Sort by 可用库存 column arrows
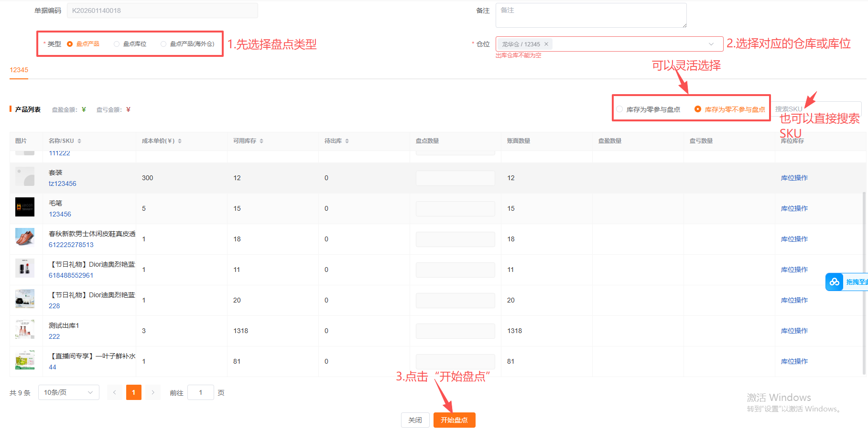The image size is (868, 432). coord(261,141)
